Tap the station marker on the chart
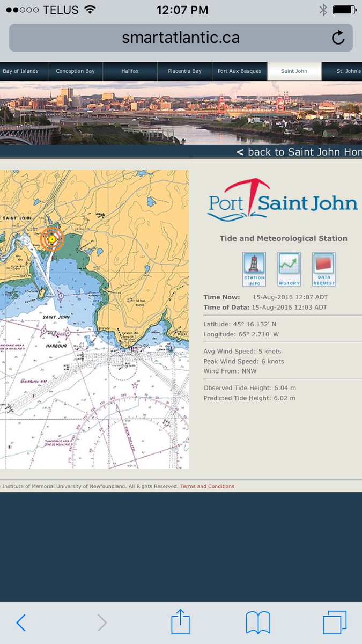This screenshot has width=362, height=644. 52,239
